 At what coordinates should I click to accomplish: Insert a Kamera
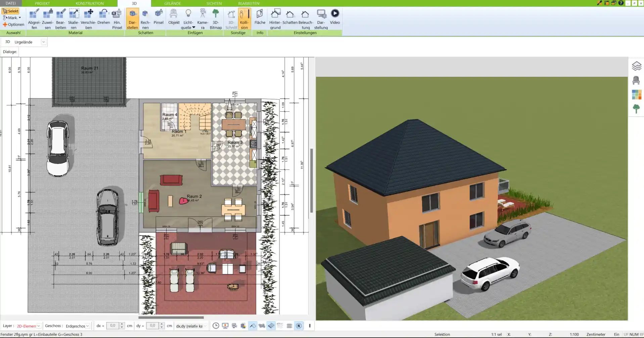(202, 19)
